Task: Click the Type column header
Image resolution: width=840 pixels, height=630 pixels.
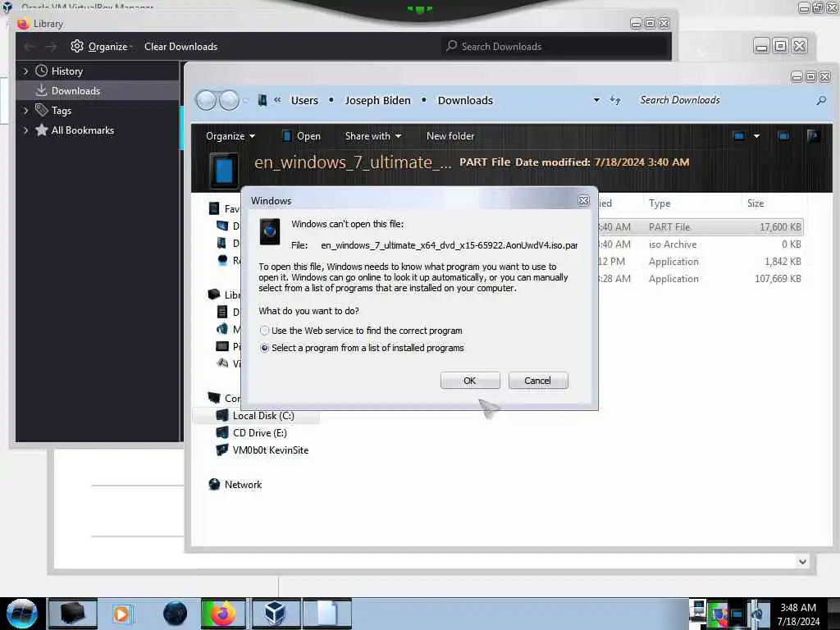Action: (660, 203)
